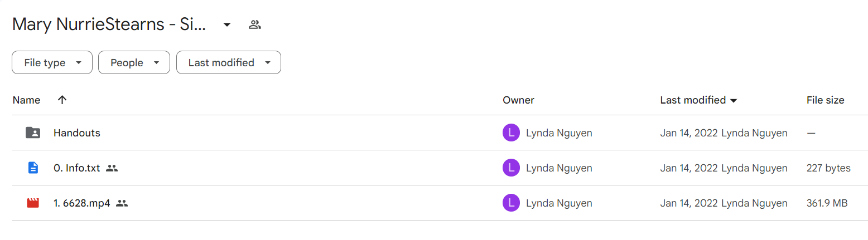
Task: Click Lynda Nguyen's avatar in the Handouts row
Action: 511,133
